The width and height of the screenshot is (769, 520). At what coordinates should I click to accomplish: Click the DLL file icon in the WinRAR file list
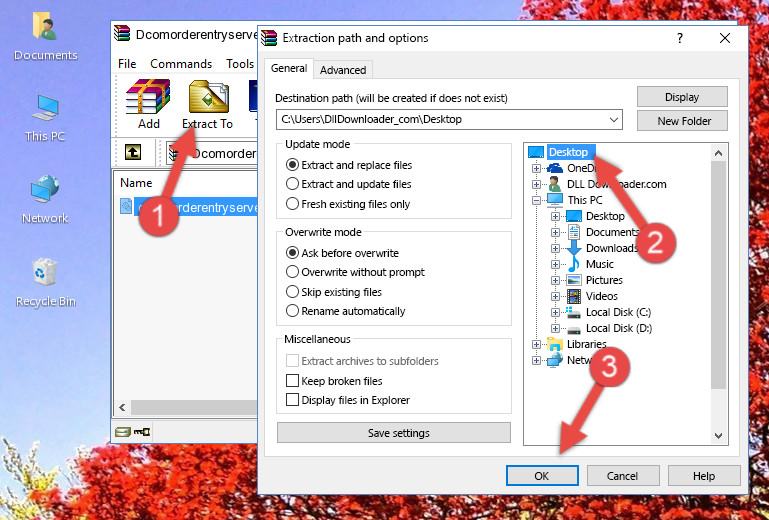click(126, 206)
